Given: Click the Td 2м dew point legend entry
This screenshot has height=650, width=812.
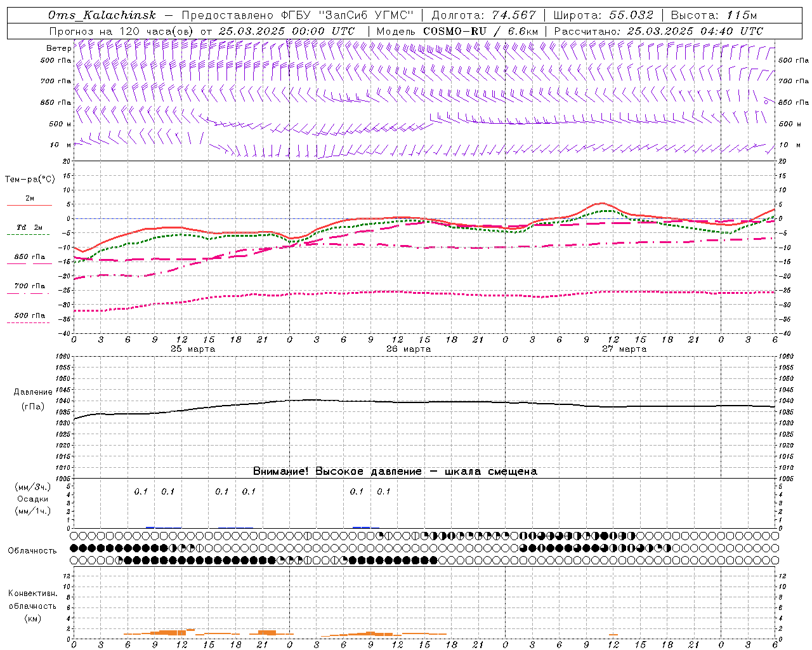Looking at the screenshot, I should click(x=29, y=227).
